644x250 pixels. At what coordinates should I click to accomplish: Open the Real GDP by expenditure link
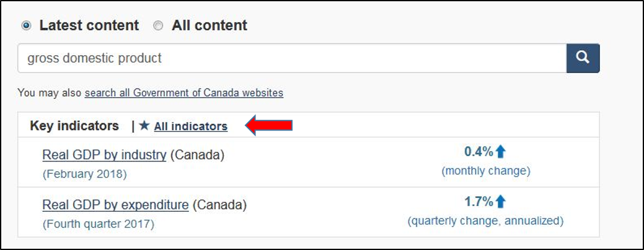click(115, 204)
